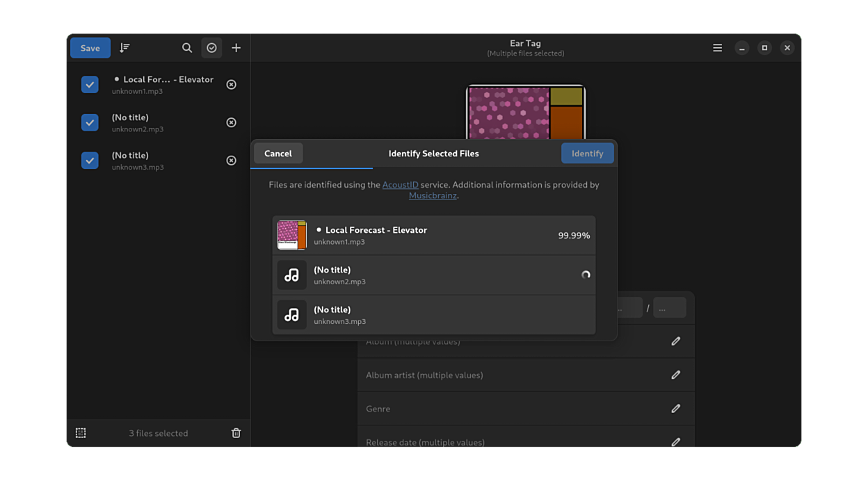Open the hamburger main menu
868x488 pixels.
tap(717, 48)
